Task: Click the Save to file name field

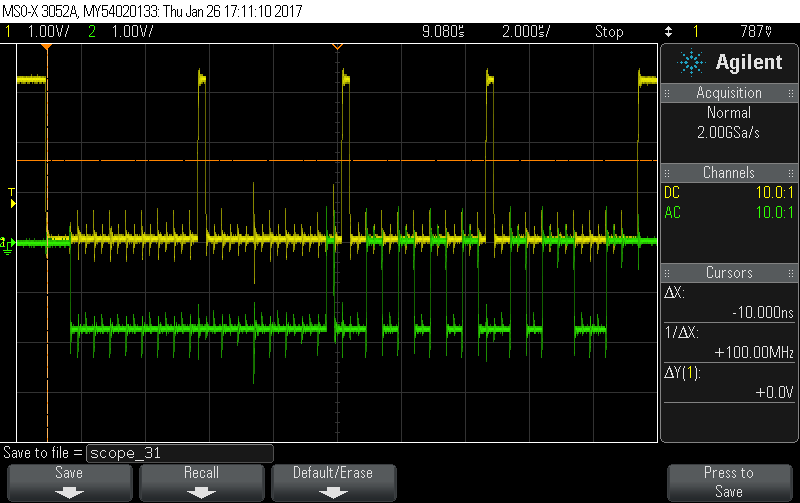Action: 180,452
